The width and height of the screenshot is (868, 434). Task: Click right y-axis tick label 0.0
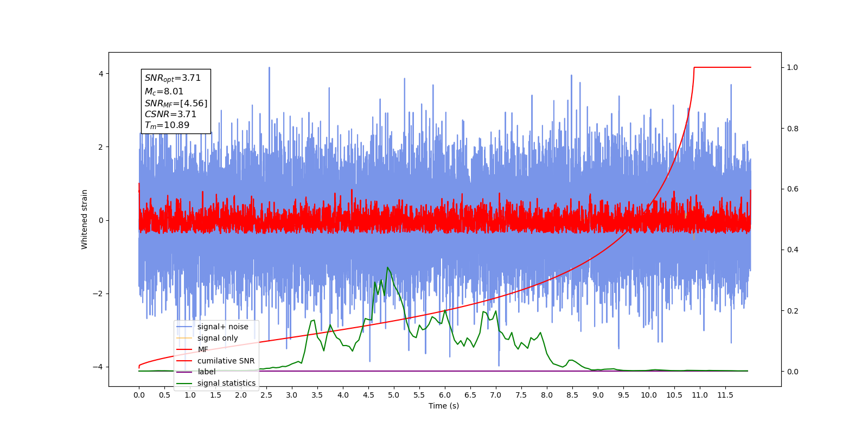(x=793, y=372)
